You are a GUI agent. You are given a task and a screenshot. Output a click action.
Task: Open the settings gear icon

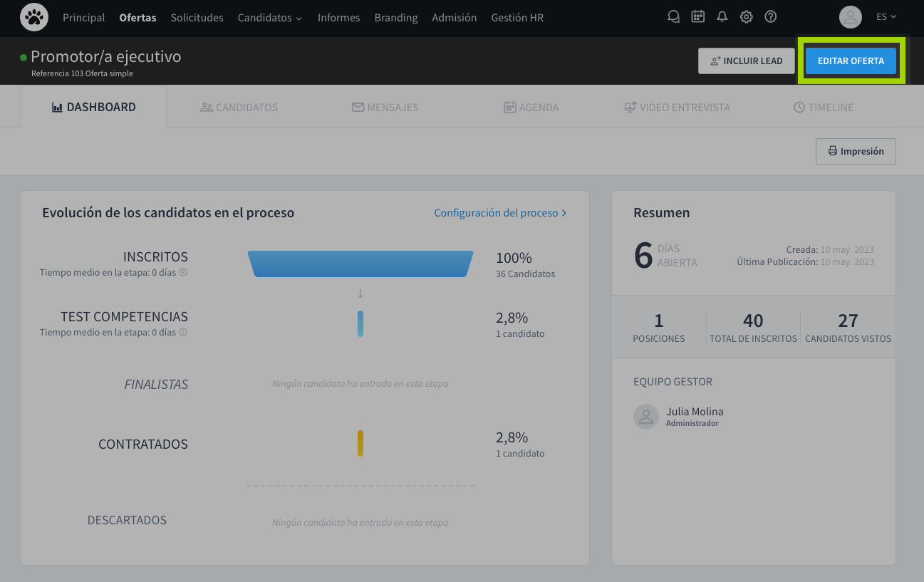(x=746, y=17)
